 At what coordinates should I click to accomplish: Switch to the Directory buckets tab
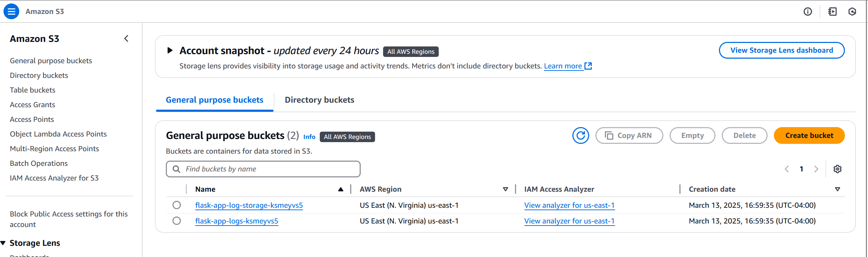tap(319, 100)
